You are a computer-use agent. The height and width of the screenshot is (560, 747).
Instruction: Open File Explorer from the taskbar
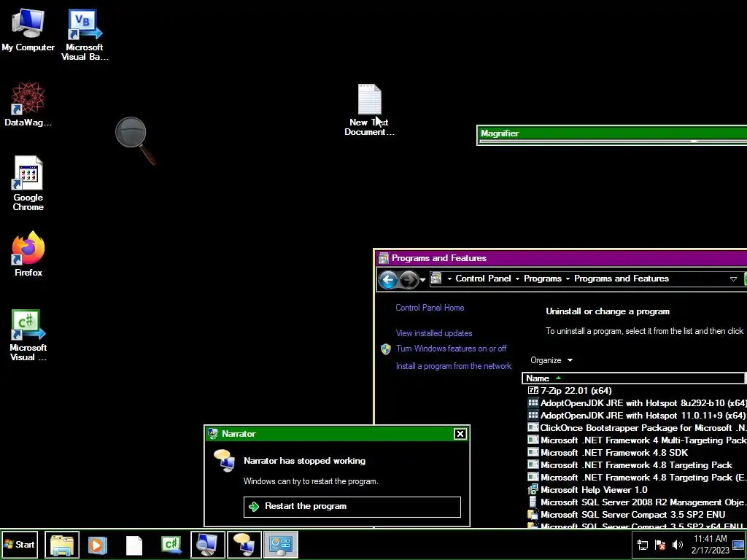click(62, 544)
